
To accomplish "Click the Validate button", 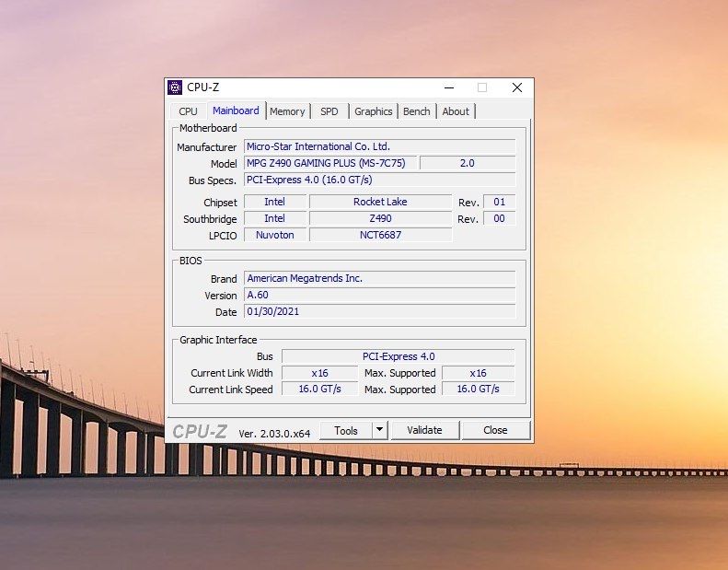I will (425, 430).
